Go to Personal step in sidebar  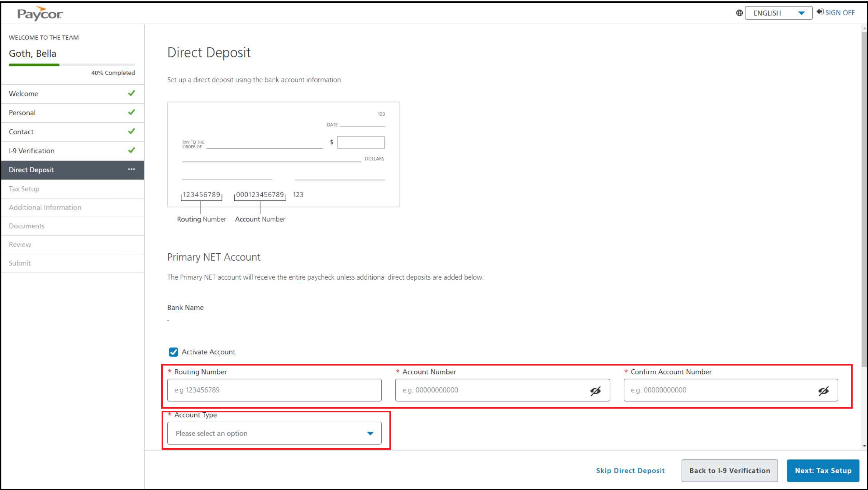pyautogui.click(x=22, y=112)
